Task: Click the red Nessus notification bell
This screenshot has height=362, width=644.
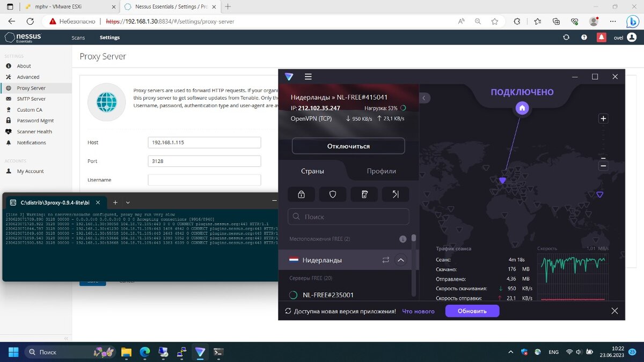Action: 602,38
